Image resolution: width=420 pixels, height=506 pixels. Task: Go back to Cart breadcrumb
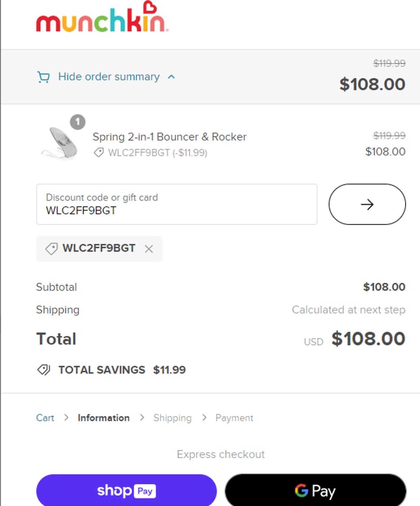45,418
